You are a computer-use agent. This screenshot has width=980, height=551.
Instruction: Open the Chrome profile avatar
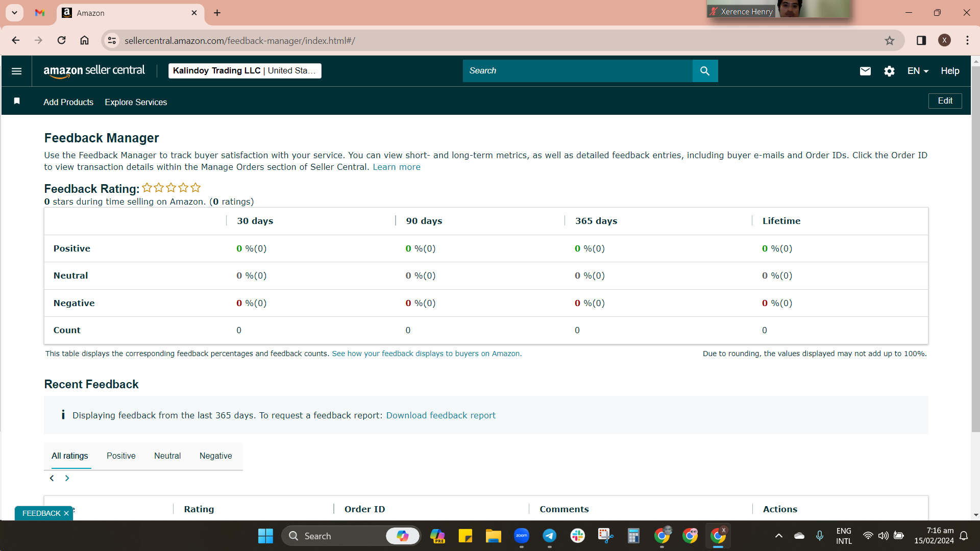[944, 40]
